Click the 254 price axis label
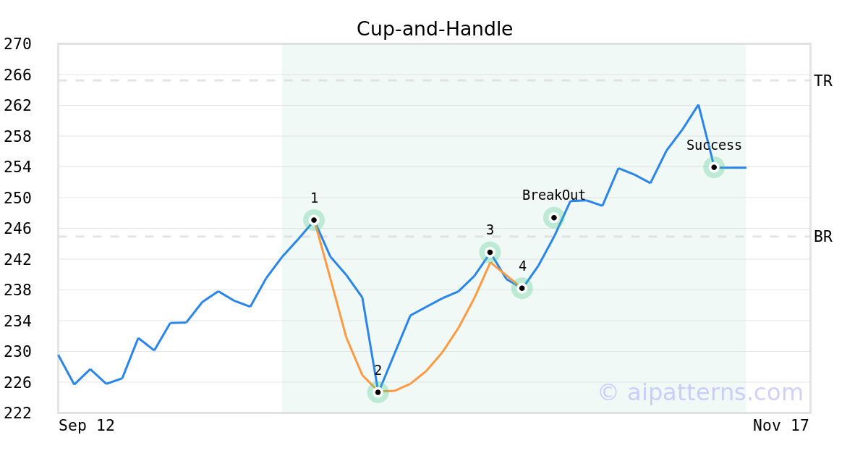Viewport: 868px width, 456px height. pos(17,167)
